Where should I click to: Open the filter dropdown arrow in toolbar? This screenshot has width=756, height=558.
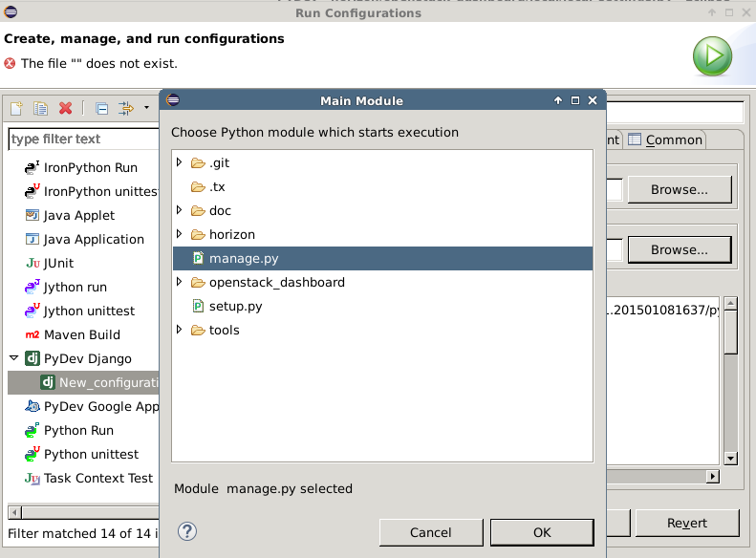pos(146,108)
